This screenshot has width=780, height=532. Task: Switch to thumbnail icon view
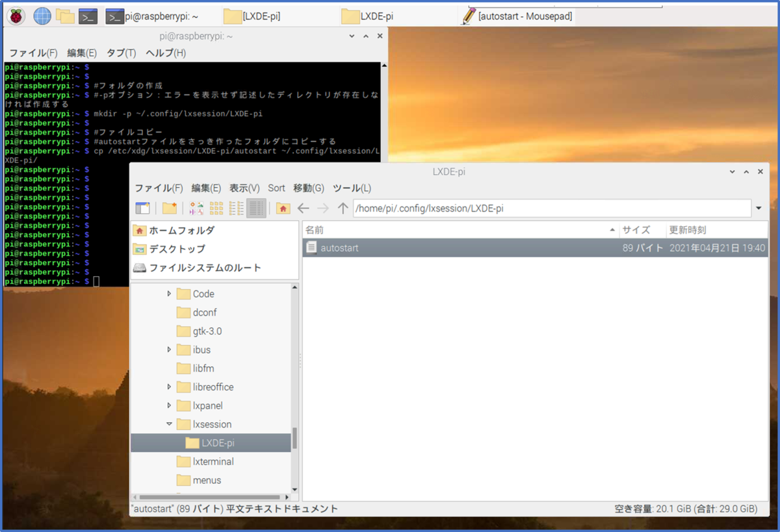tap(197, 208)
